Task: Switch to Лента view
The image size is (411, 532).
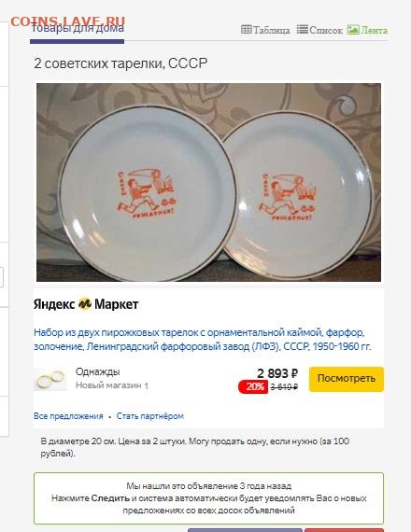Action: tap(367, 30)
